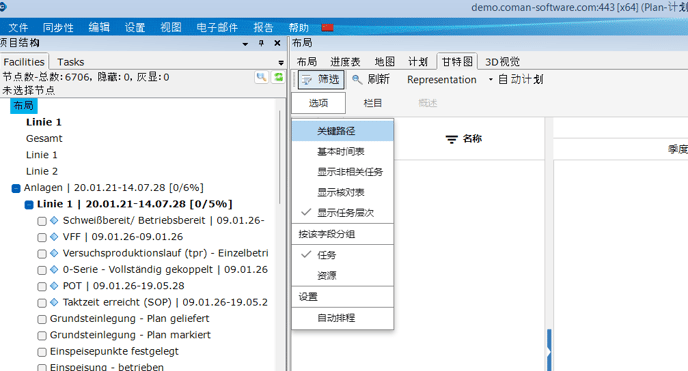The image size is (688, 371).
Task: Click the diamond icon of POT milestone
Action: [54, 286]
